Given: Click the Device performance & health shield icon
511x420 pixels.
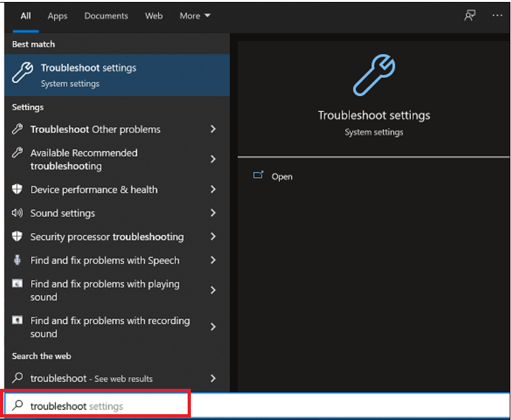Looking at the screenshot, I should coord(18,190).
